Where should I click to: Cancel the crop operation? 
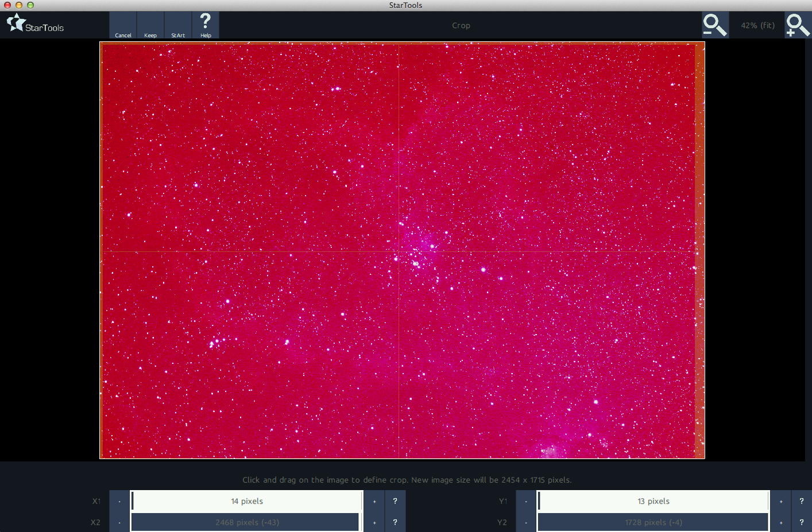pos(123,24)
